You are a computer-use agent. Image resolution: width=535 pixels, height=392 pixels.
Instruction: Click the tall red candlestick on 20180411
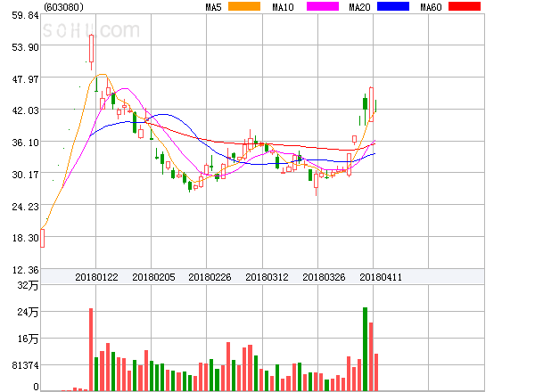click(371, 104)
